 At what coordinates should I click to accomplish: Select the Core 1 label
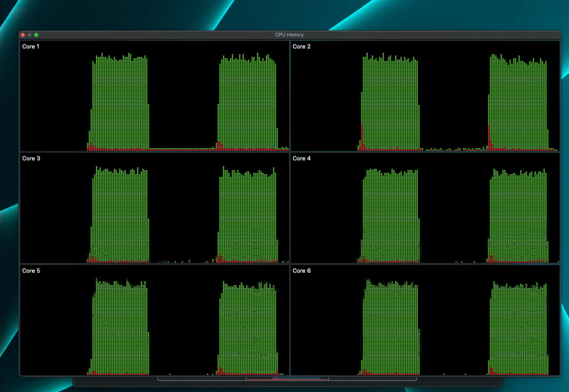click(x=31, y=47)
